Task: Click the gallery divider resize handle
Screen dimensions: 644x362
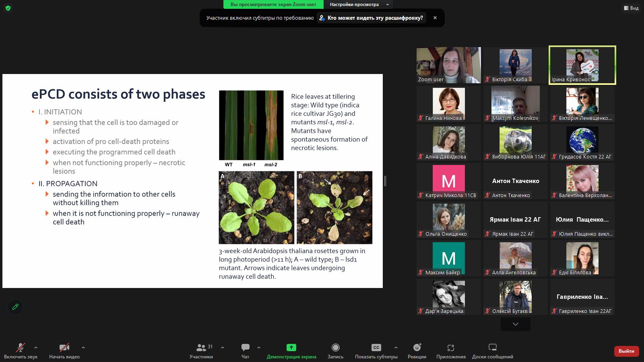Action: (x=385, y=181)
